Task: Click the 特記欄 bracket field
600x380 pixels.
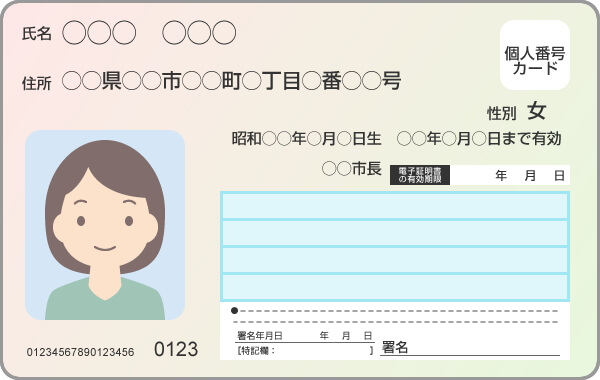Action: 305,351
